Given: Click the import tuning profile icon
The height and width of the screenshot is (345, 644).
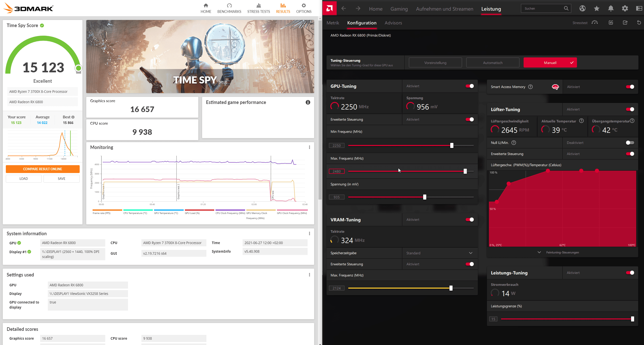Looking at the screenshot, I should 611,23.
